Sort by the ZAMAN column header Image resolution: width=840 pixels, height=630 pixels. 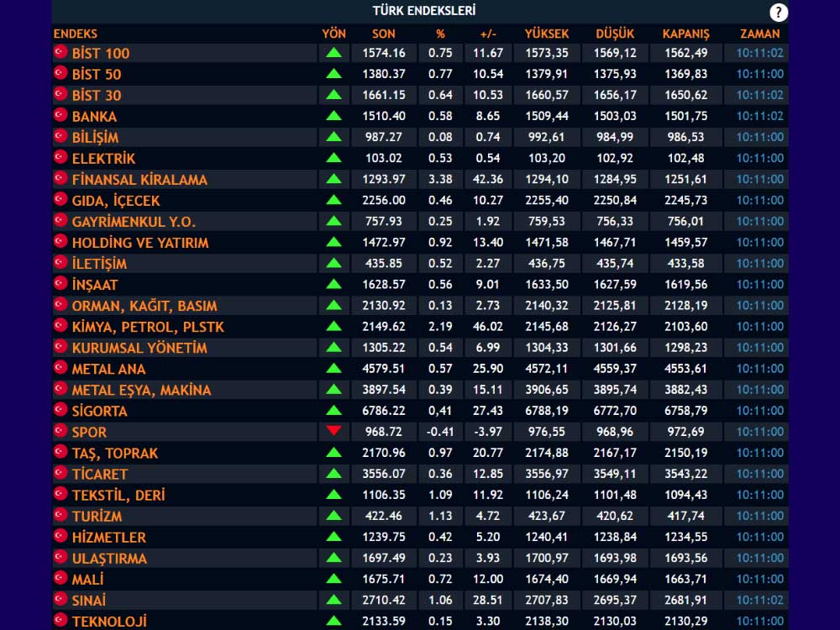click(x=759, y=34)
